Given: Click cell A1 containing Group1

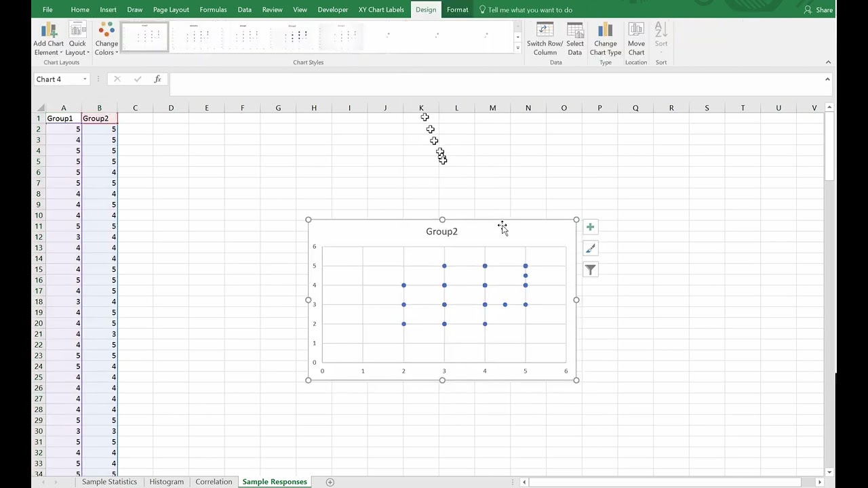Looking at the screenshot, I should pos(64,119).
